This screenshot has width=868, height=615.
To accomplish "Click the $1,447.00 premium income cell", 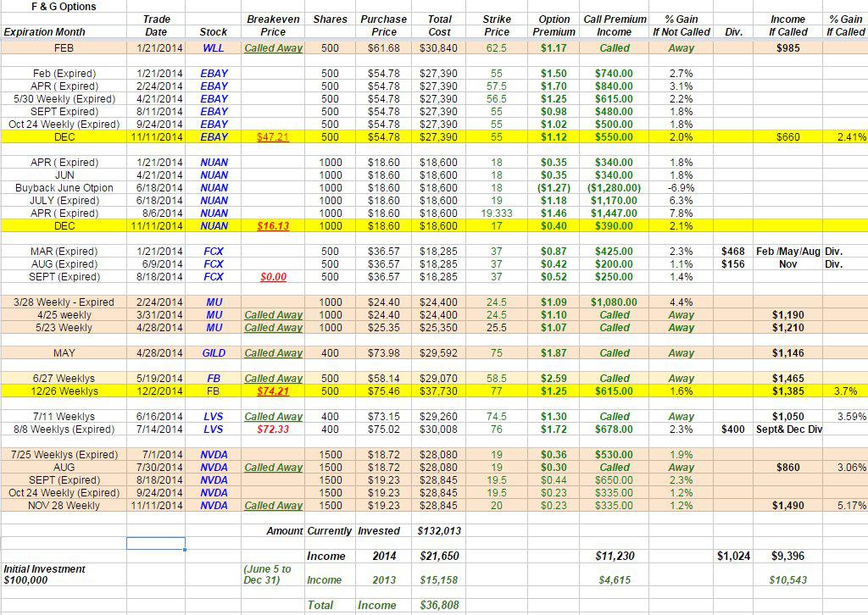I will coord(614,213).
